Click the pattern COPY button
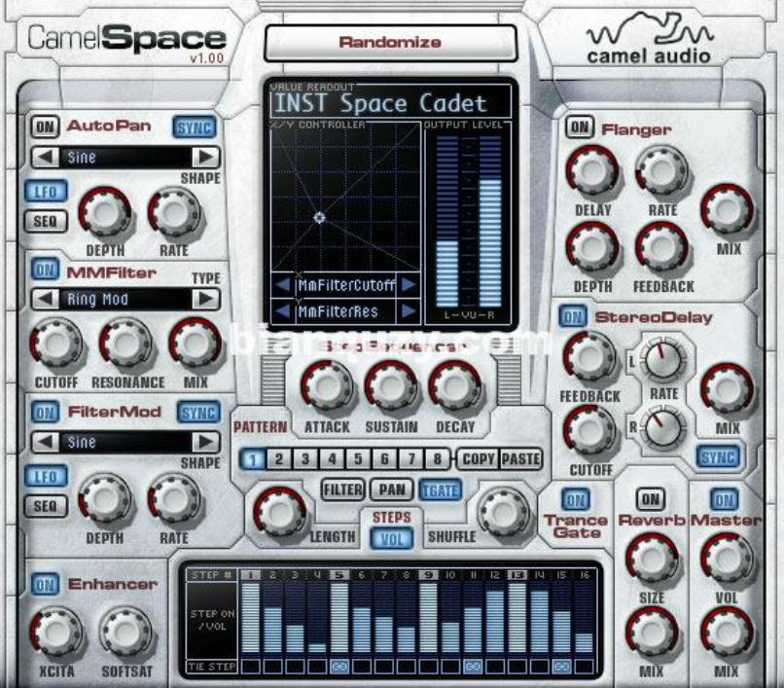 (477, 459)
